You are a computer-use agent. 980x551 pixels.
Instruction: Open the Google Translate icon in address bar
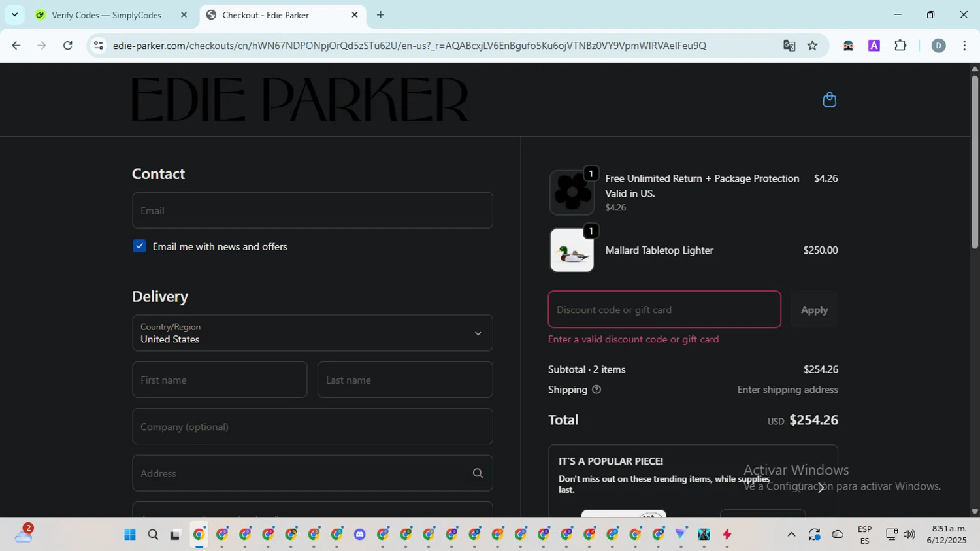point(789,46)
